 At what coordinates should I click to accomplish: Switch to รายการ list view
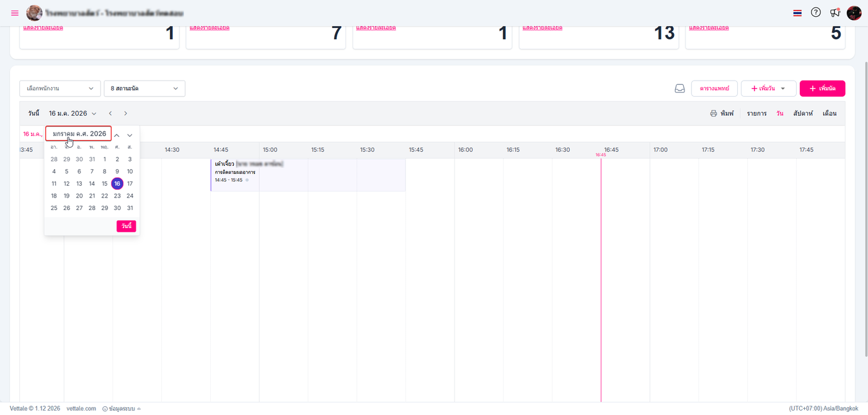[756, 113]
